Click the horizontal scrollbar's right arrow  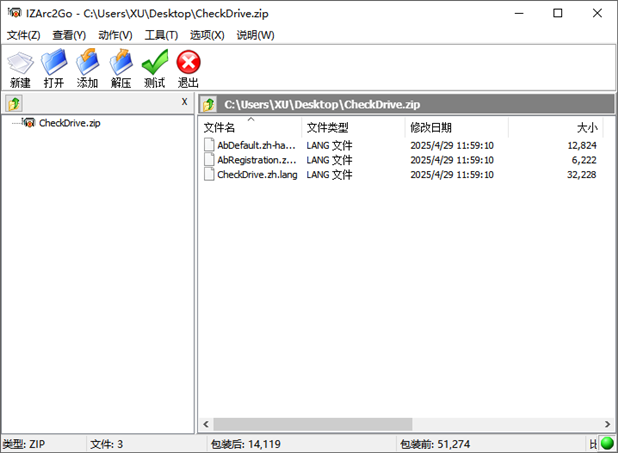(607, 424)
